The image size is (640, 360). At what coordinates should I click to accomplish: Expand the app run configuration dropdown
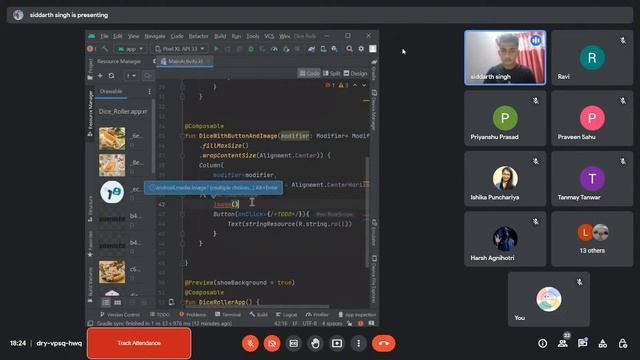pos(131,49)
